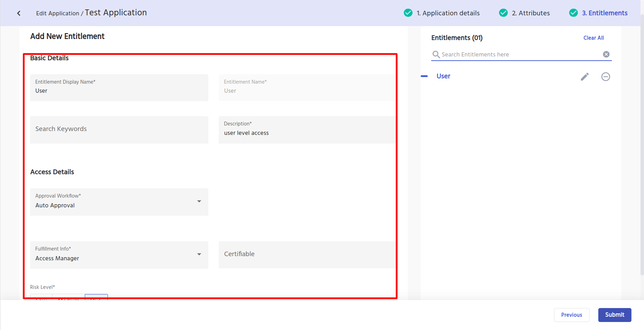Click the Previous button
Image resolution: width=644 pixels, height=330 pixels.
(571, 315)
